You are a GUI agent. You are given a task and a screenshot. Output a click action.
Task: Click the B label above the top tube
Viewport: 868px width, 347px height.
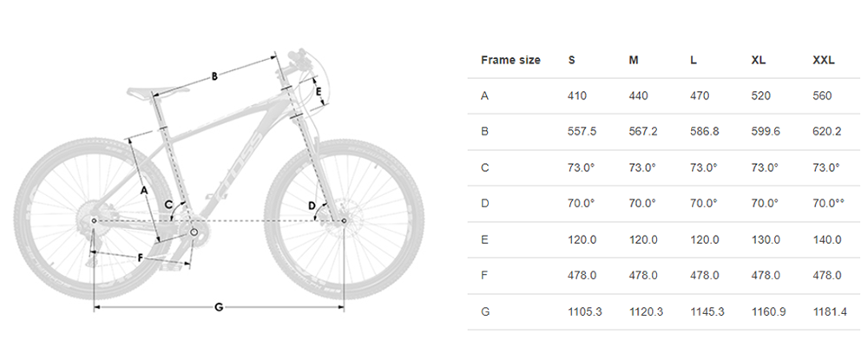point(214,76)
